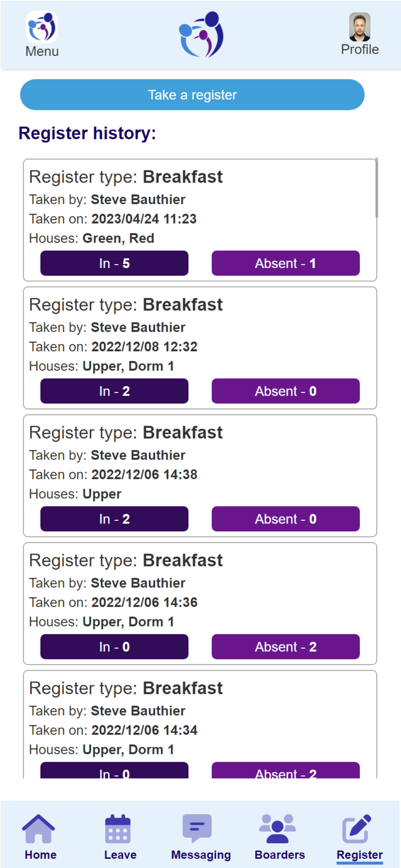Show In - 5 list for 2023/04/24 register
Image resolution: width=401 pixels, height=868 pixels.
click(x=115, y=263)
